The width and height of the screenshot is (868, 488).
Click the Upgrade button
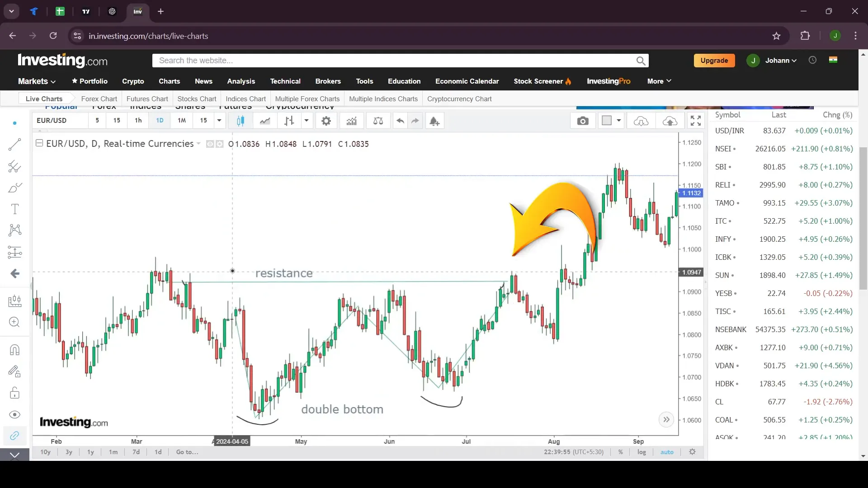[714, 61]
